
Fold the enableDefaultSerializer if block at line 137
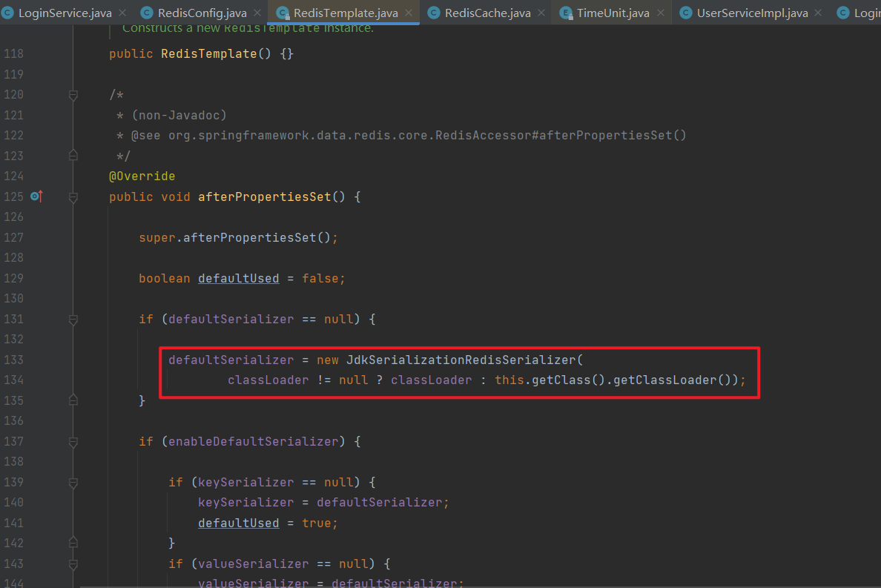(73, 442)
